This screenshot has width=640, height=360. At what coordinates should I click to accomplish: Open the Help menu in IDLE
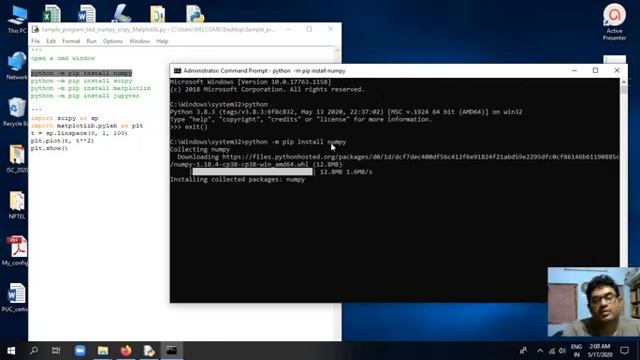point(162,41)
